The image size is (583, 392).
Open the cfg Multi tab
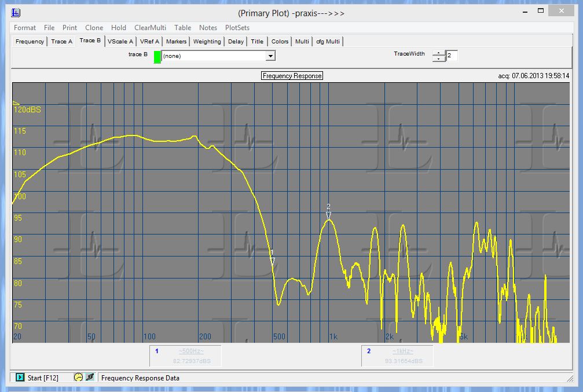tap(328, 41)
